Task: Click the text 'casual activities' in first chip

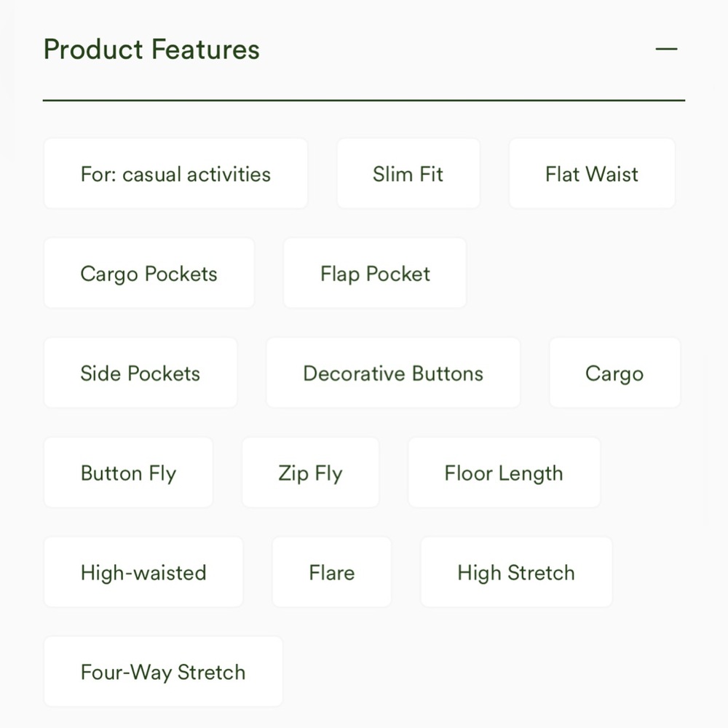Action: pyautogui.click(x=197, y=175)
